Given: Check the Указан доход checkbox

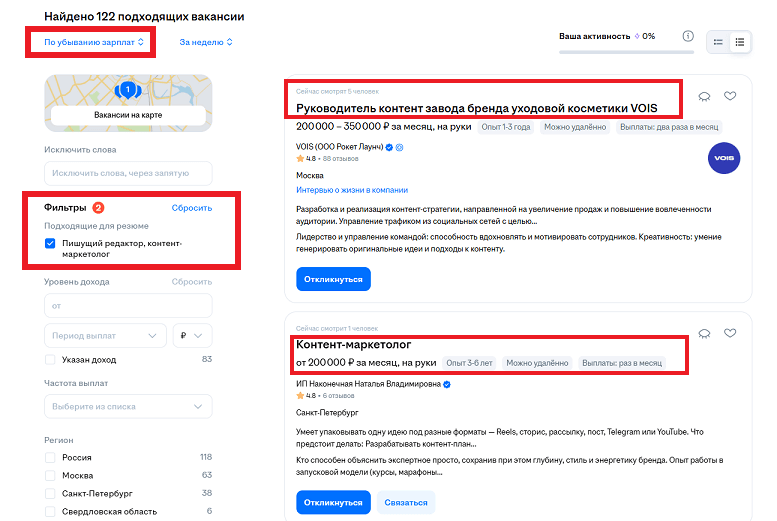Looking at the screenshot, I should (51, 360).
